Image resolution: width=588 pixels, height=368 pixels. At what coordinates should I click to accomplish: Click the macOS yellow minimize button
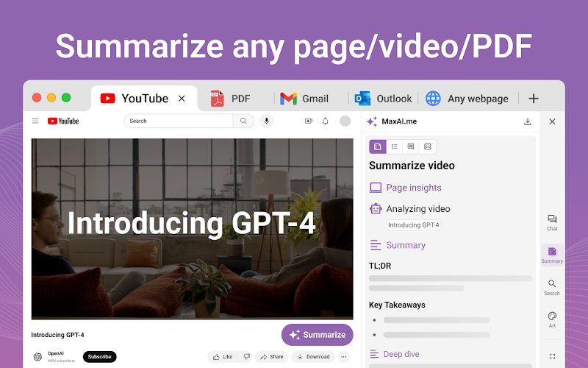coord(51,98)
